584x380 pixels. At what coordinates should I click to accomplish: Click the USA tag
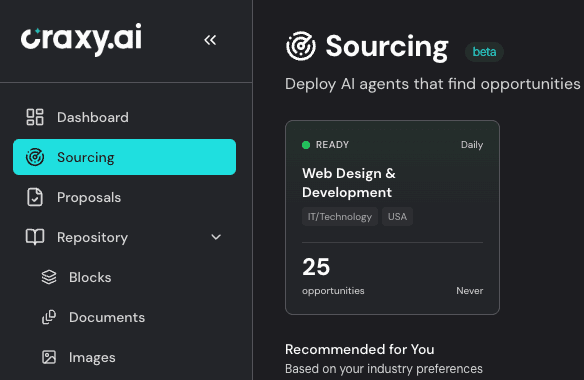point(397,216)
